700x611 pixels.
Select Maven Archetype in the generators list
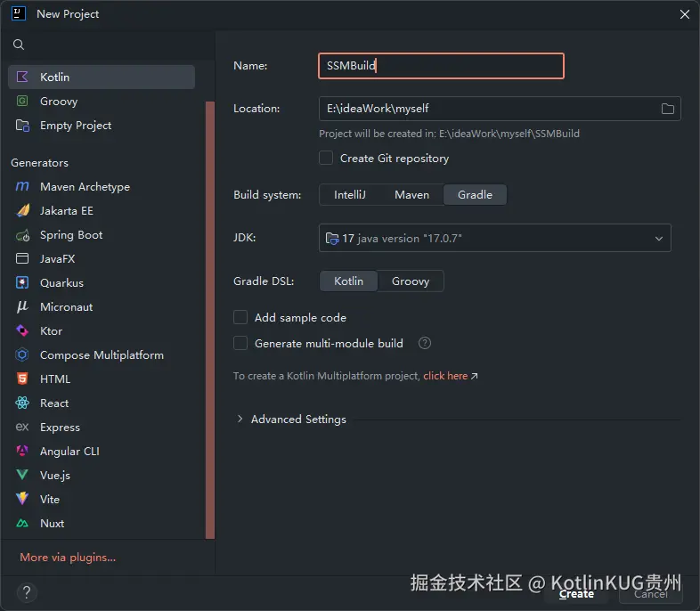click(x=102, y=186)
